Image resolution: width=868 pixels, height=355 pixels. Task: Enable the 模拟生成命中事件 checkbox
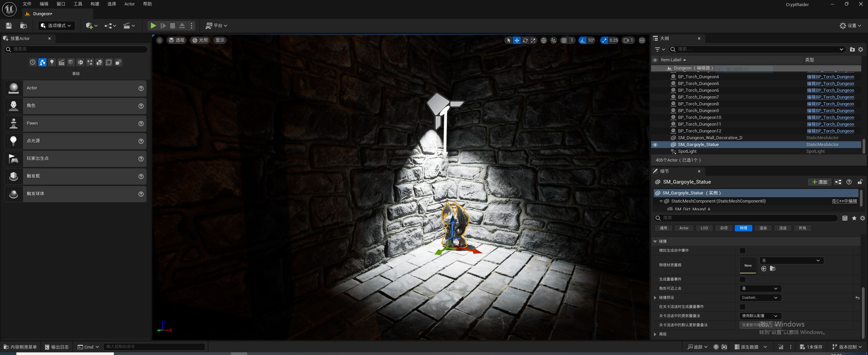pos(743,251)
